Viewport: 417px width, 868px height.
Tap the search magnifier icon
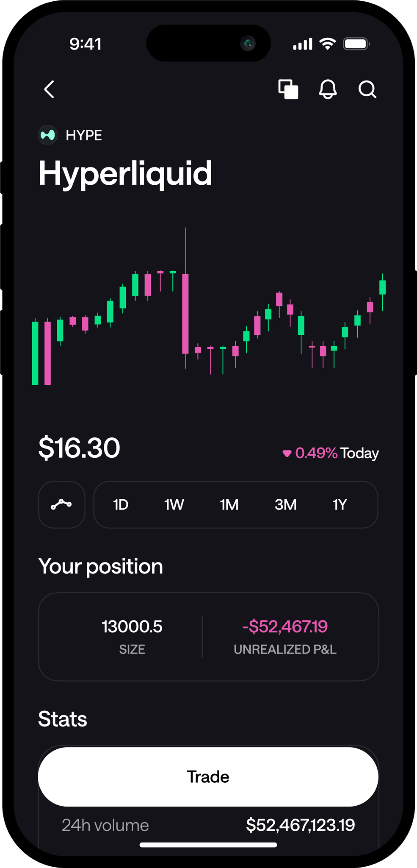[367, 89]
